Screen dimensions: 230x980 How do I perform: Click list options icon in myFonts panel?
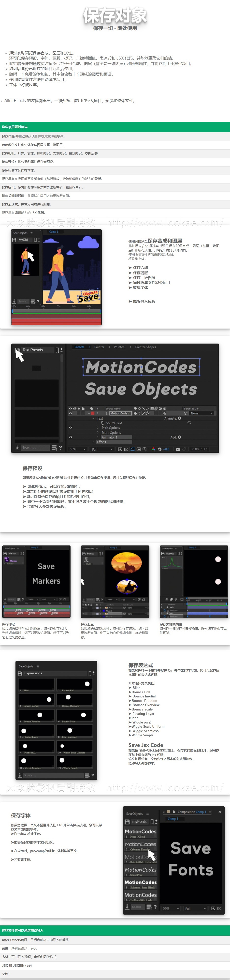pyautogui.click(x=149, y=907)
